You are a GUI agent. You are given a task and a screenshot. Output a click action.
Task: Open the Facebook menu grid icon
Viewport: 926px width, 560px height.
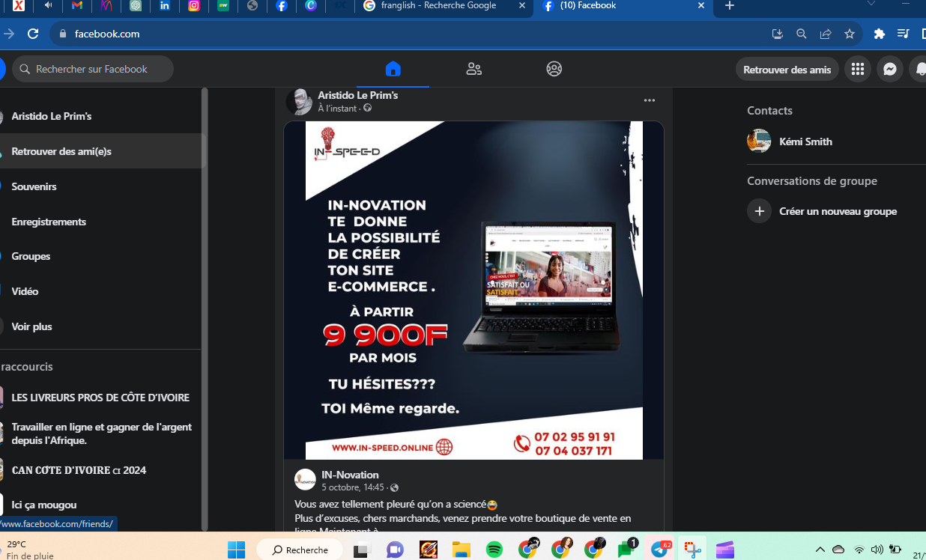click(857, 70)
